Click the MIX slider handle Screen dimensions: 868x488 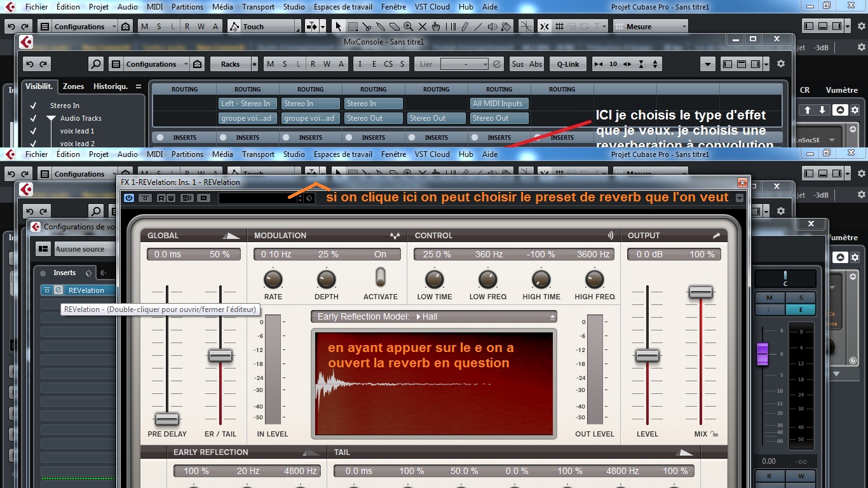pyautogui.click(x=701, y=292)
